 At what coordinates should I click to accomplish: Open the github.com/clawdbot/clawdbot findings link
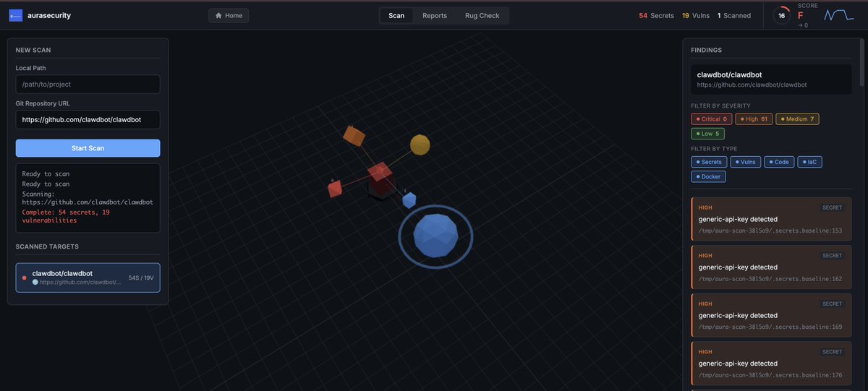click(752, 85)
